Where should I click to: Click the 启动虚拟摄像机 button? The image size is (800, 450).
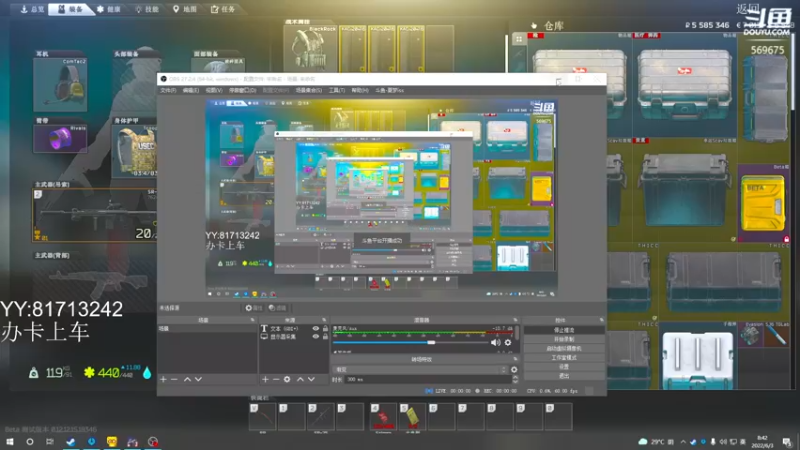coord(564,348)
